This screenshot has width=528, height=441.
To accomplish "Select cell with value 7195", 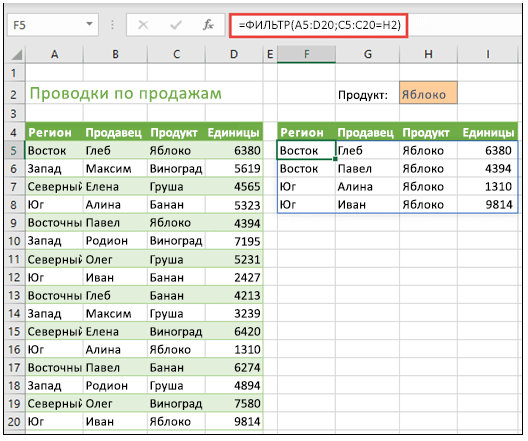I will [234, 241].
